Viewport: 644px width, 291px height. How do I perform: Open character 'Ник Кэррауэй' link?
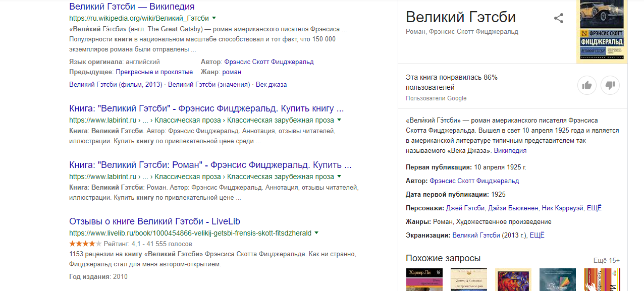563,208
